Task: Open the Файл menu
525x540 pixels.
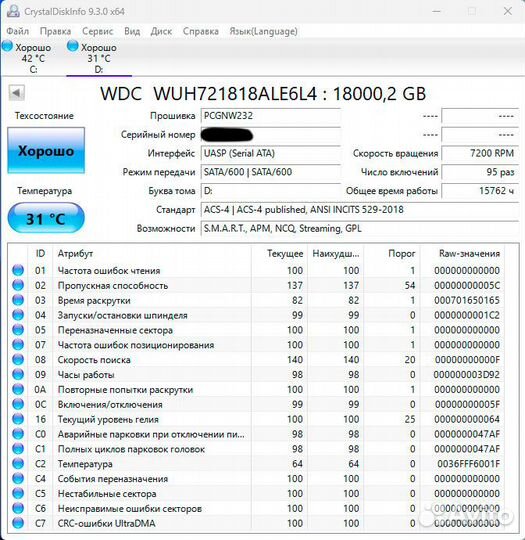Action: 18,31
